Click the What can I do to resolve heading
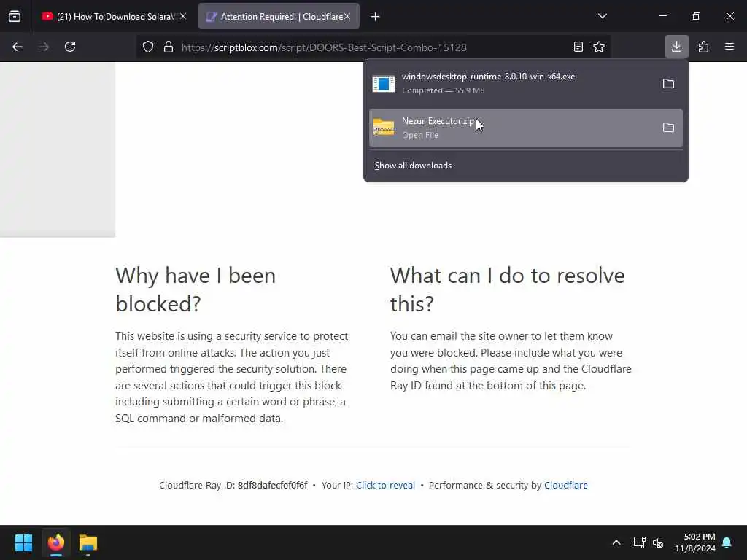This screenshot has height=560, width=747. pos(508,289)
